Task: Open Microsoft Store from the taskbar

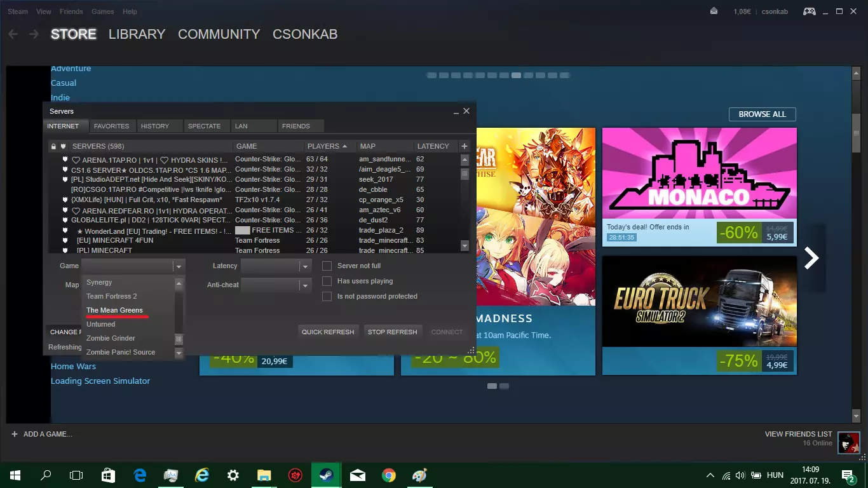Action: [x=108, y=475]
